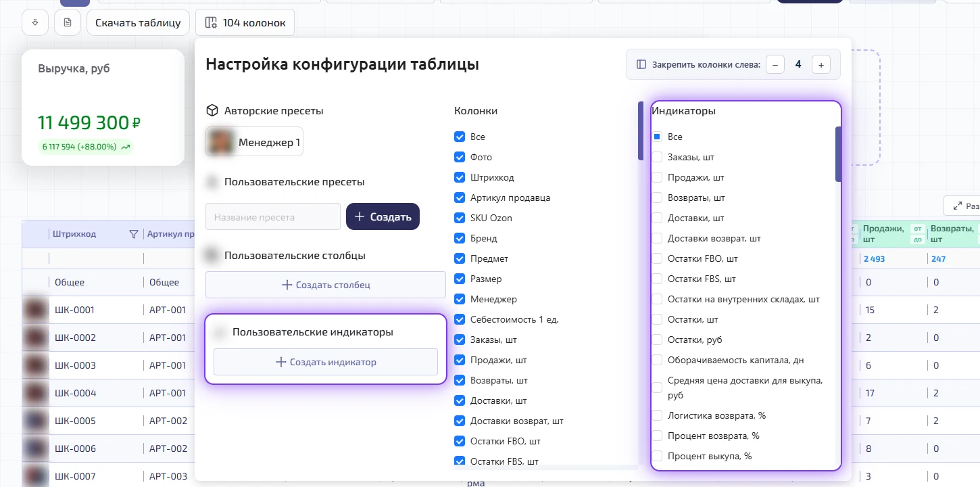The height and width of the screenshot is (487, 980).
Task: Enable Остатки, руб indicator checkbox
Action: [657, 340]
